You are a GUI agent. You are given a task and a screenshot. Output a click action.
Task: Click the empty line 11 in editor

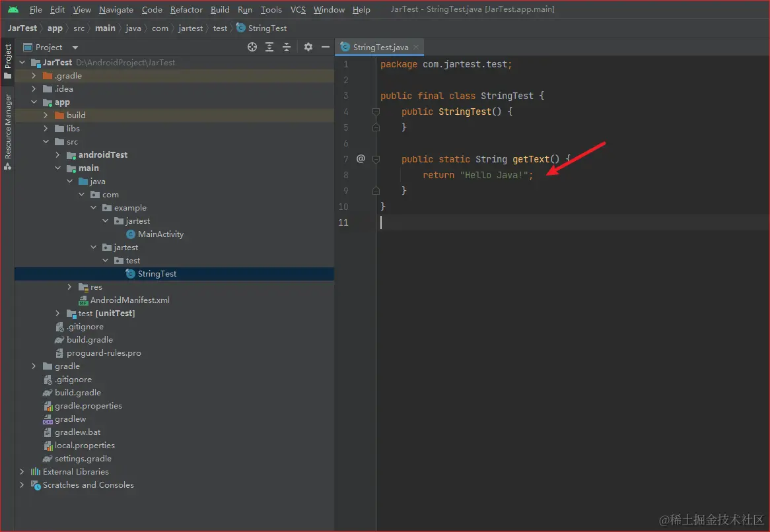(528, 222)
